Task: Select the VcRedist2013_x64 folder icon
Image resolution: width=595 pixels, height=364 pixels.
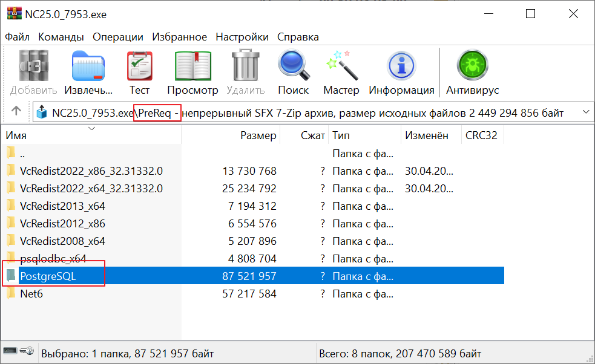Action: coord(11,205)
